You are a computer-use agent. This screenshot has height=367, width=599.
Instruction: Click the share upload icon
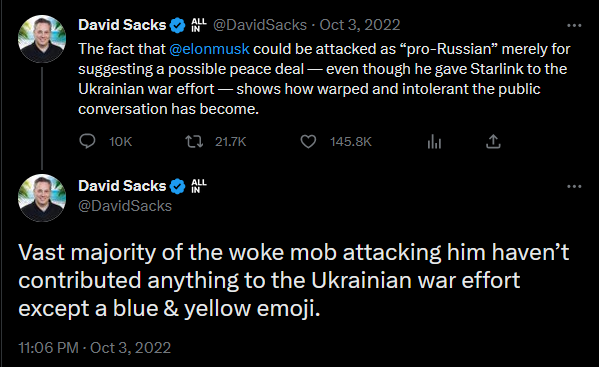coord(493,141)
